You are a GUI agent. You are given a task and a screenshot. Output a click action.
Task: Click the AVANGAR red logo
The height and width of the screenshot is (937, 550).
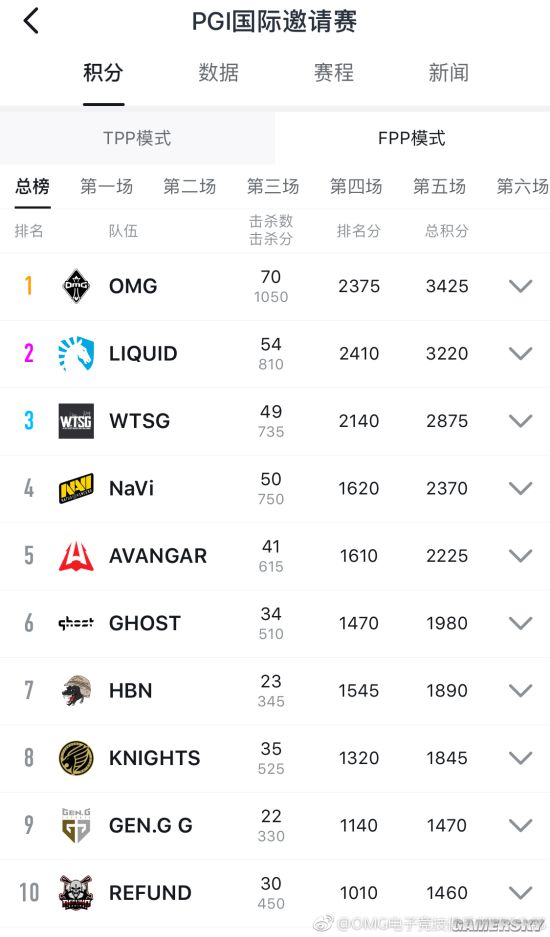[x=77, y=556]
